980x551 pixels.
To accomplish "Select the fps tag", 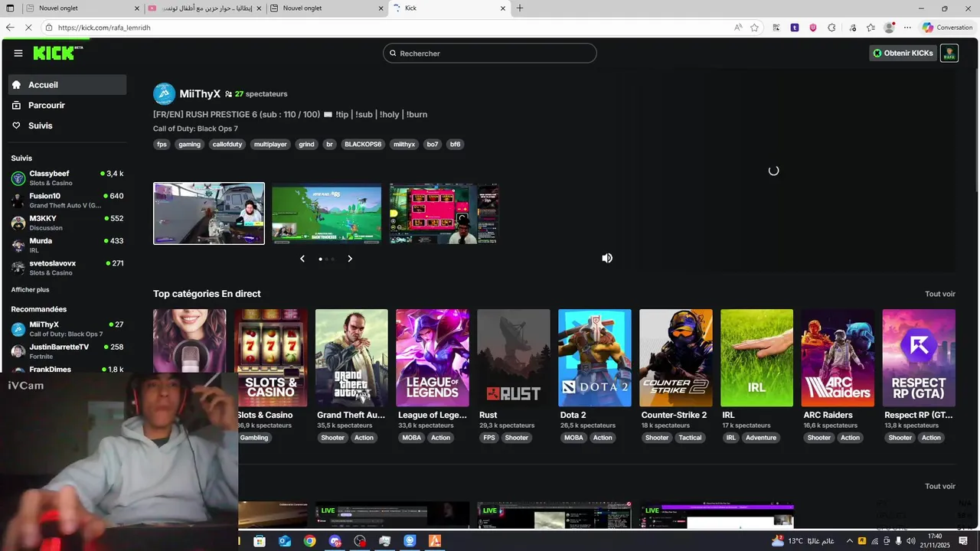I will click(x=162, y=144).
